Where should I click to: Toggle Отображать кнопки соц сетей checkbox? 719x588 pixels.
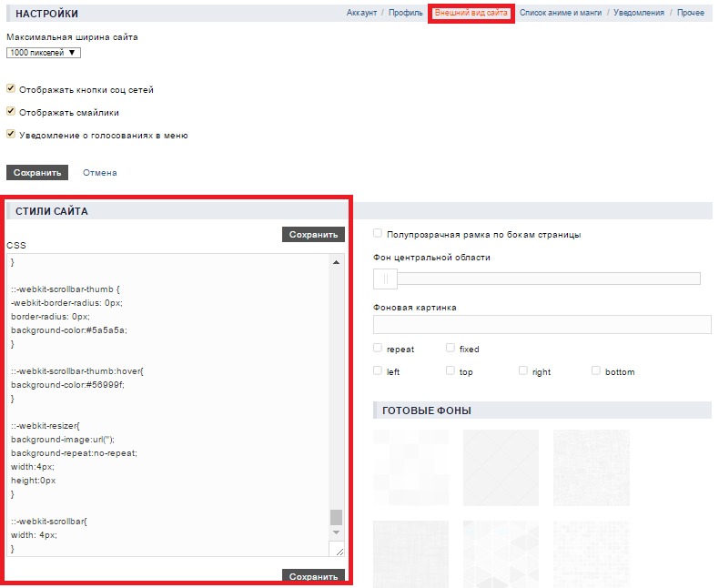tap(11, 89)
